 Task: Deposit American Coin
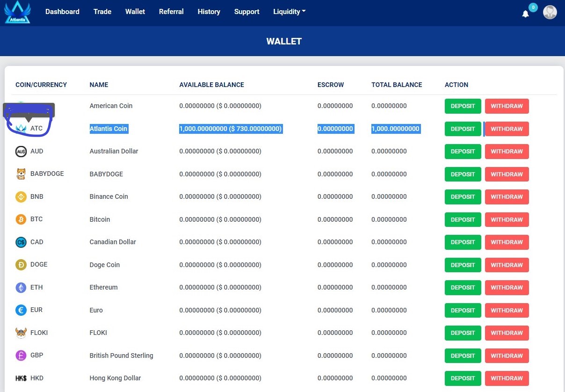pos(463,106)
